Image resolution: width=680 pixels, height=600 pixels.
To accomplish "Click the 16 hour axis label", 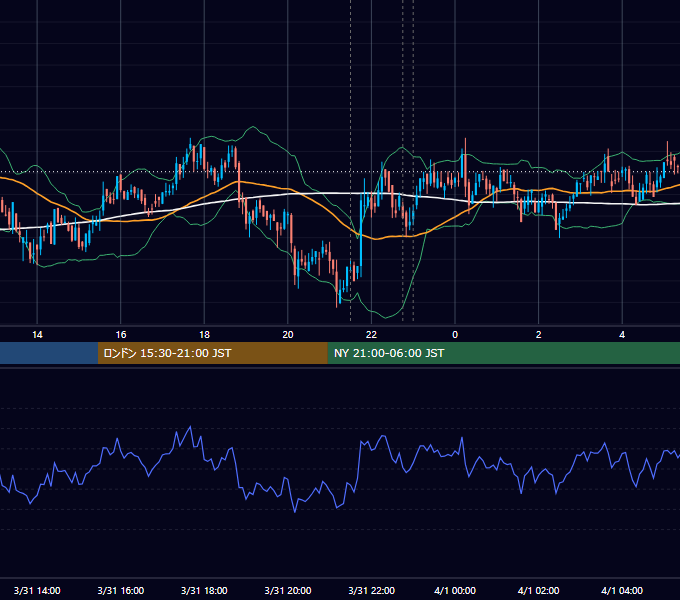I will (121, 335).
